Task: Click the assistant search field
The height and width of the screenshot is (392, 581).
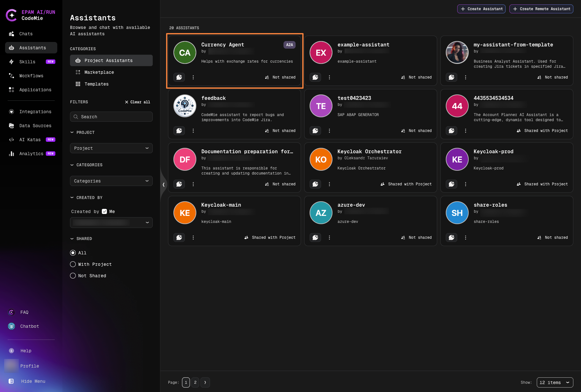Action: pyautogui.click(x=111, y=117)
